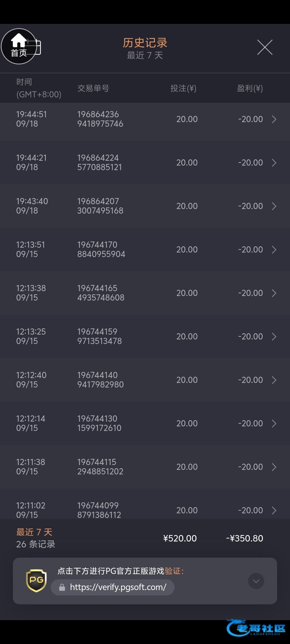Click the lock icon beside verify URL
This screenshot has width=290, height=644.
62,587
